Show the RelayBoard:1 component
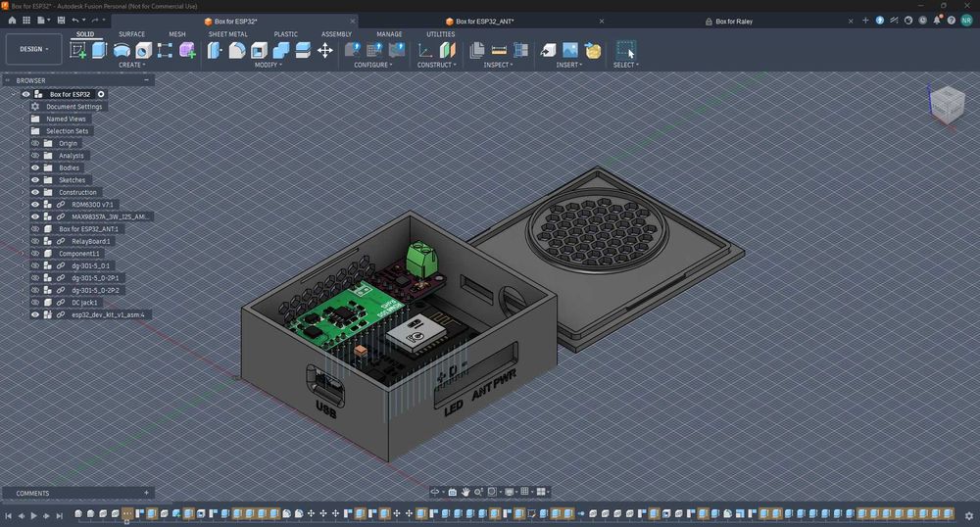Viewport: 980px width, 527px height. pyautogui.click(x=35, y=241)
